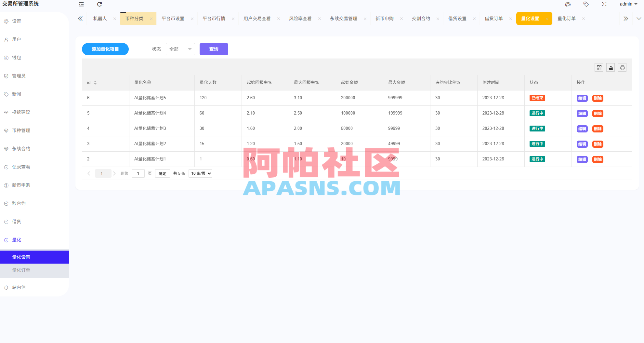Collapse sidebar with layout toggle icon

pyautogui.click(x=81, y=4)
